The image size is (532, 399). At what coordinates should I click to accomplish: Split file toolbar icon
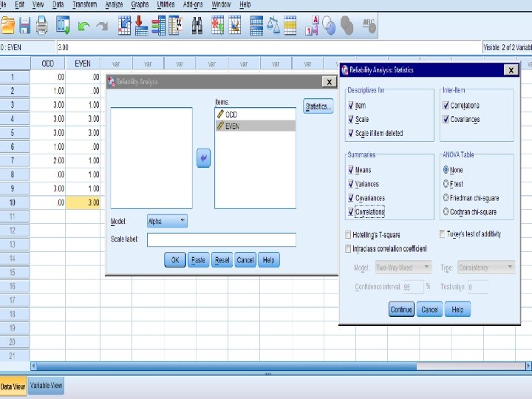click(x=256, y=25)
